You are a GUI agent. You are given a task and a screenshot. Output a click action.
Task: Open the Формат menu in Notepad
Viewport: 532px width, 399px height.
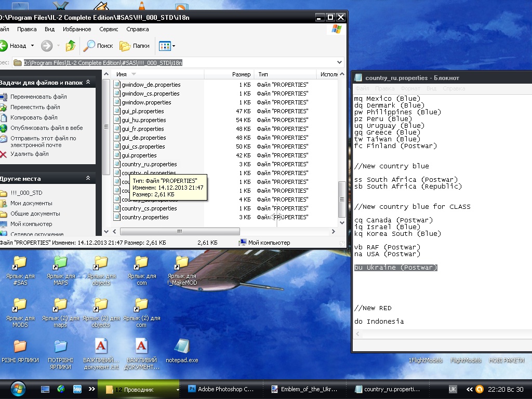point(410,89)
